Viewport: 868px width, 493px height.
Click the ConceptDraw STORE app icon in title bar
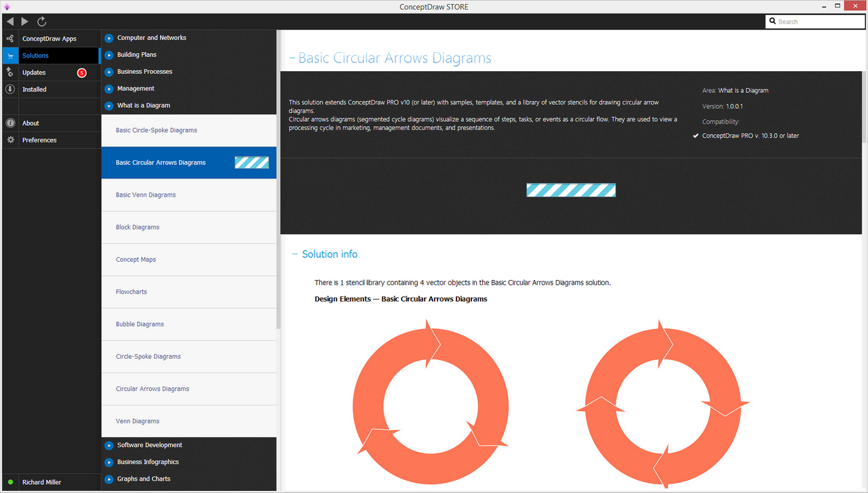[x=7, y=7]
